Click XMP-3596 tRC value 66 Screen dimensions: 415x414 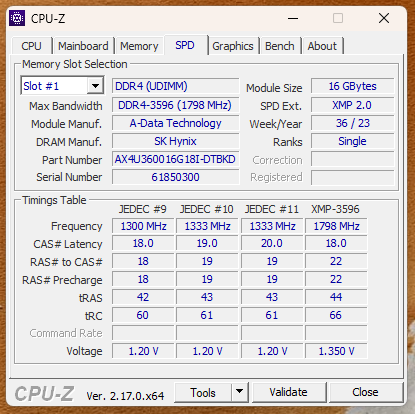[336, 315]
